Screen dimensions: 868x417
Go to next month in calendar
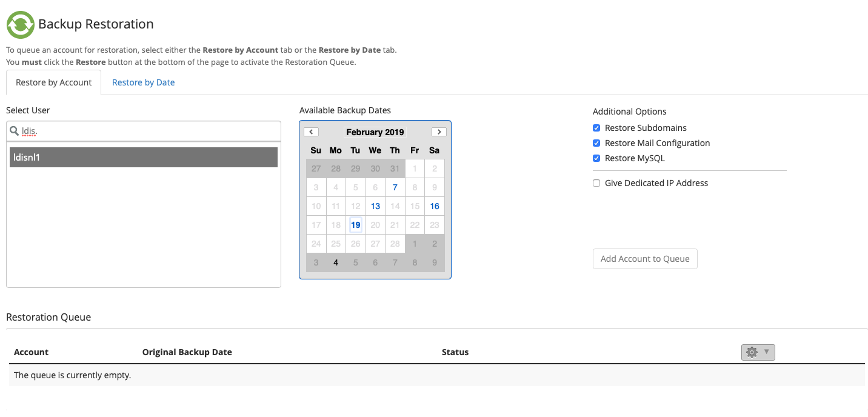click(439, 132)
